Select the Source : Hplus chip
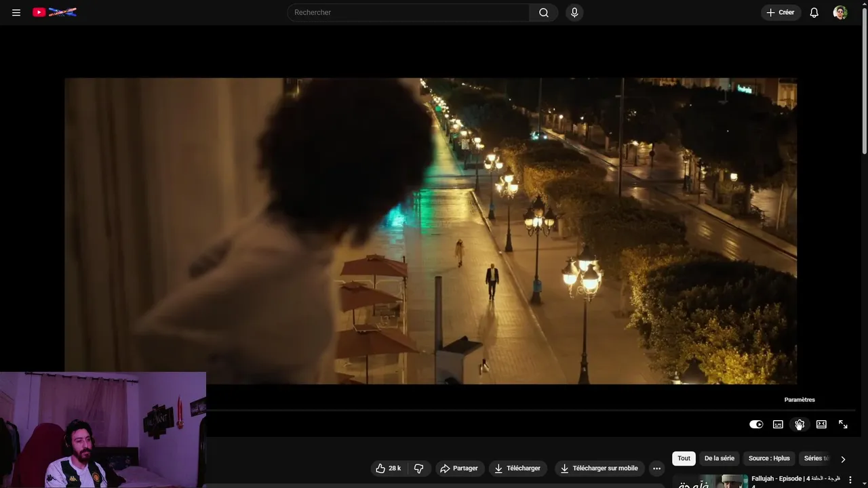868x488 pixels. [x=769, y=459]
